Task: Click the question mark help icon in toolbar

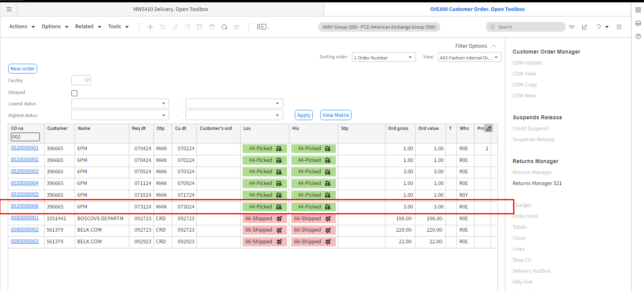Action: 598,27
